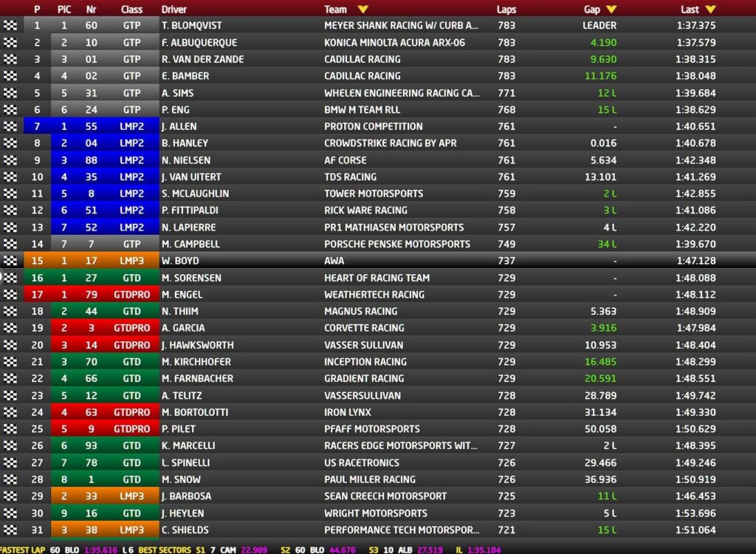Click BMW M Team RLL
Screen dimensions: 756x554
pyautogui.click(x=362, y=109)
